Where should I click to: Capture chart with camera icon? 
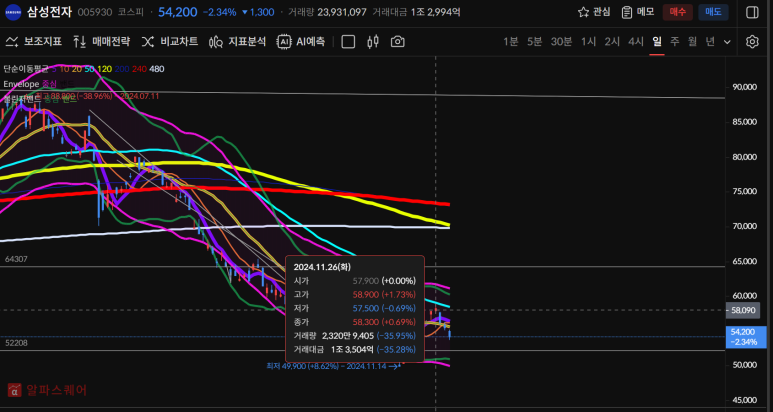(x=397, y=42)
